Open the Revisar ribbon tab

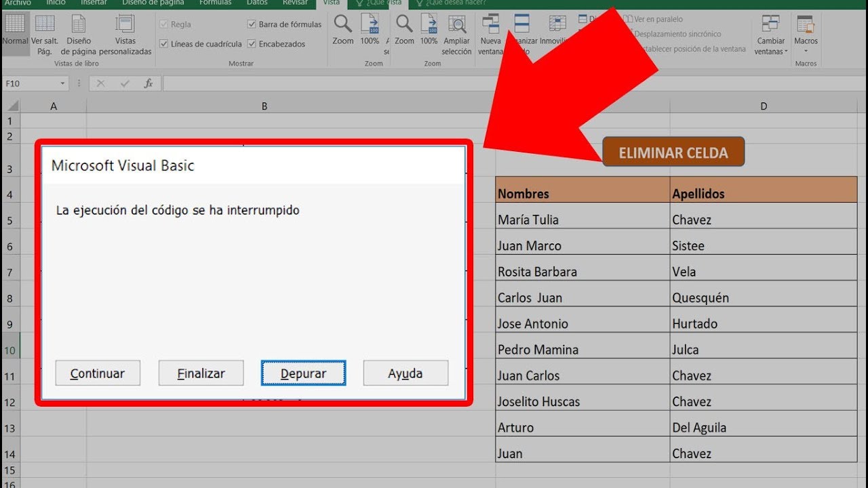pos(295,3)
